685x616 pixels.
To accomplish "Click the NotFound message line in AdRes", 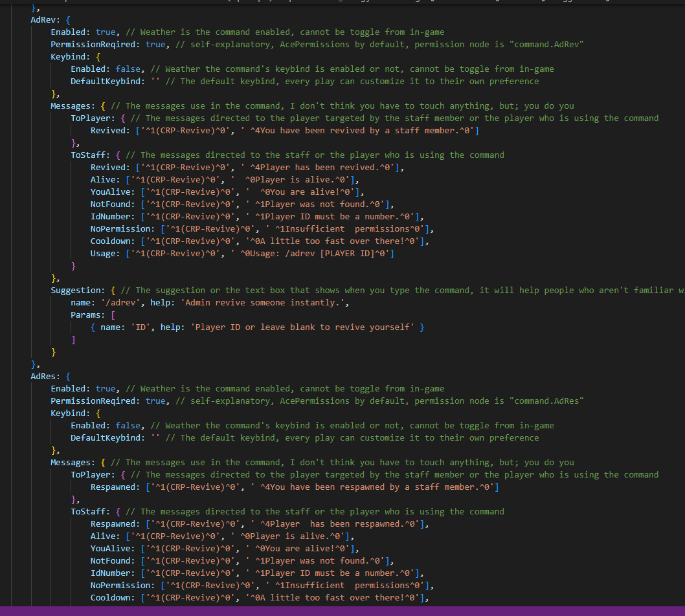I will pos(194,560).
